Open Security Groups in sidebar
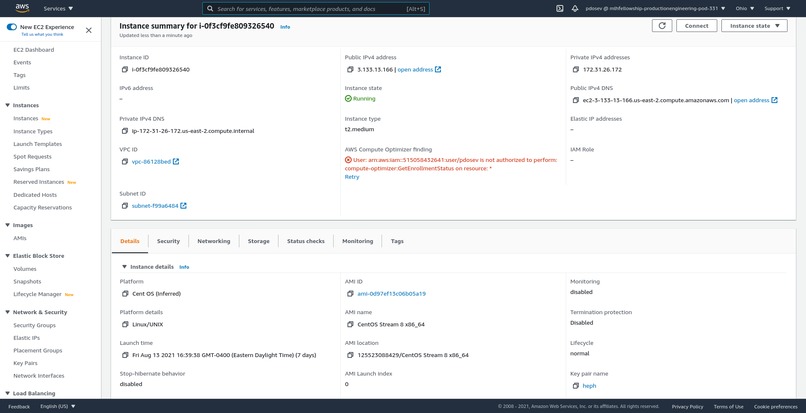The width and height of the screenshot is (806, 413). 34,325
